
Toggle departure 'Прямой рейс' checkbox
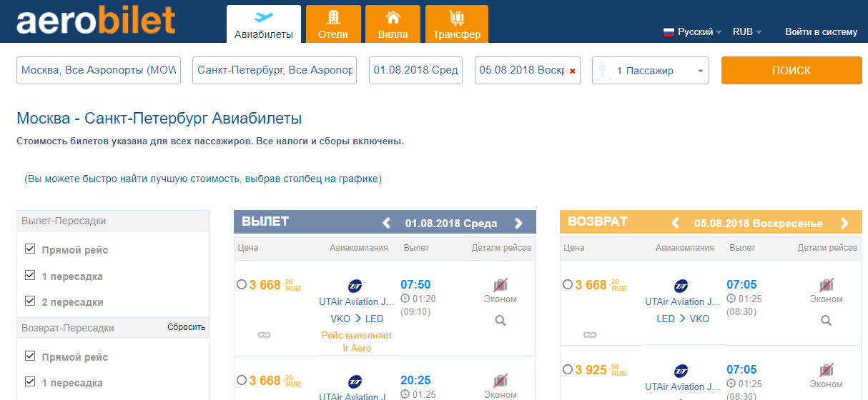[30, 249]
